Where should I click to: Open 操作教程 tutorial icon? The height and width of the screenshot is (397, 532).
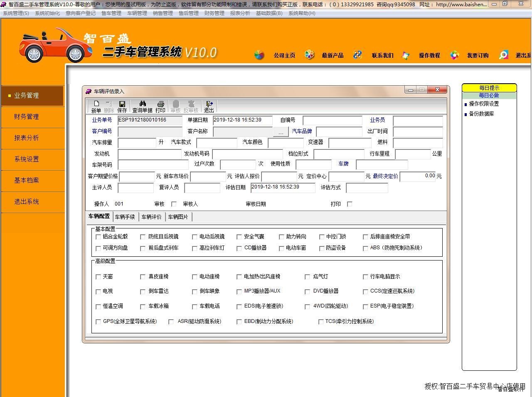406,55
